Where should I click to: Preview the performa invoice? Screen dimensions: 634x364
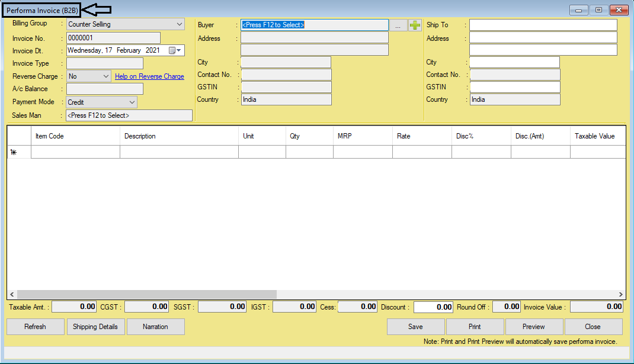533,326
